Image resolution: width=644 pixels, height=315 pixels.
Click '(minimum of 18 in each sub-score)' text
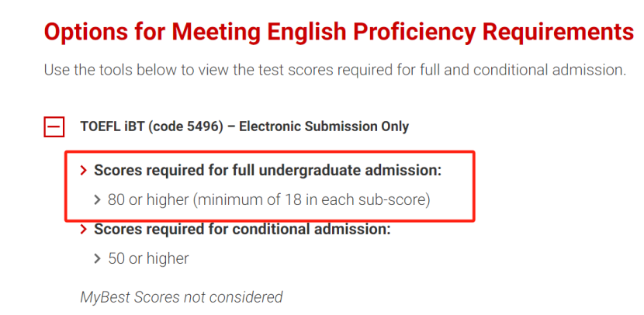311,200
